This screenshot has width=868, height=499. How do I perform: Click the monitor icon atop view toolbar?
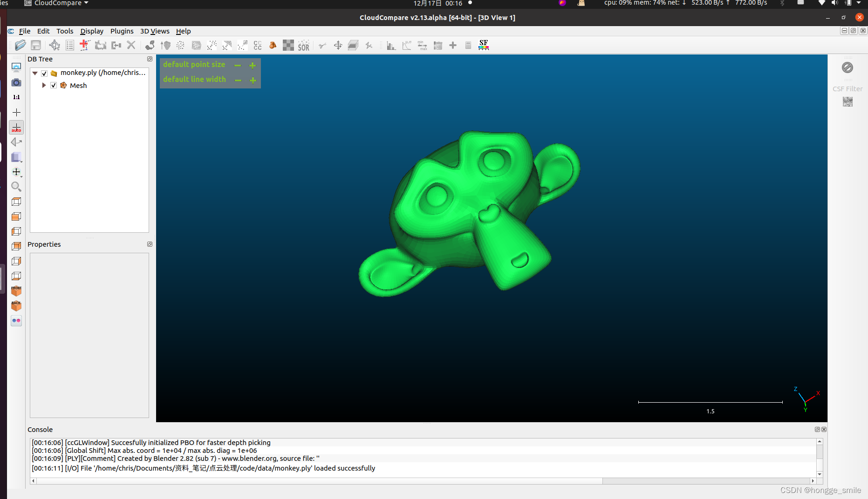(16, 67)
